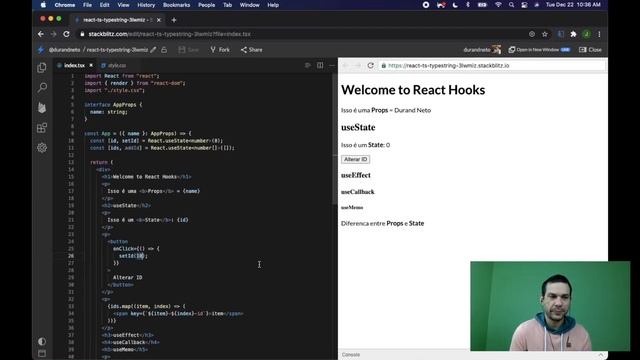This screenshot has width=640, height=360.
Task: Open the Tab menu
Action: coord(227,5)
